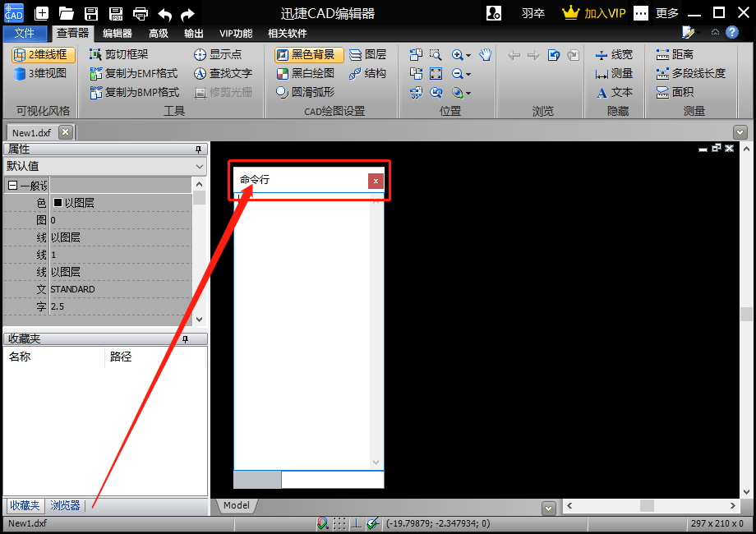This screenshot has height=534, width=756.
Task: Click the fit drawing to window icon
Action: pyautogui.click(x=436, y=73)
